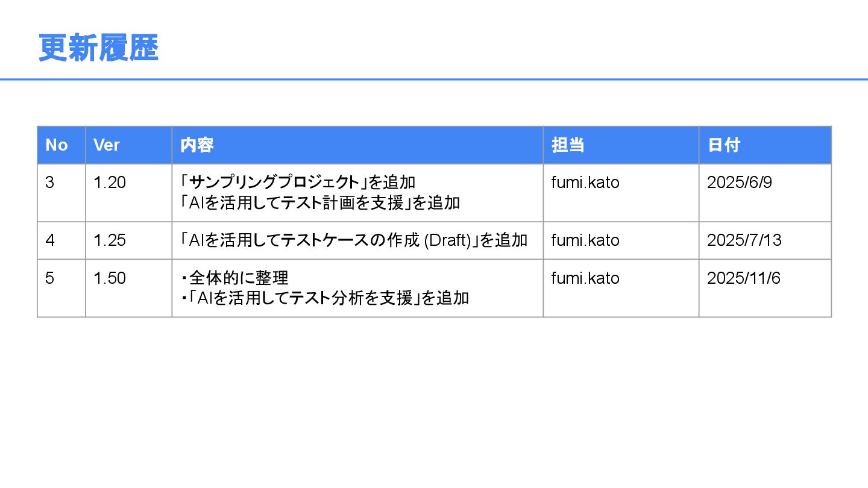Click fumi.kato in the version 1.20 row
This screenshot has width=868, height=488.
585,183
